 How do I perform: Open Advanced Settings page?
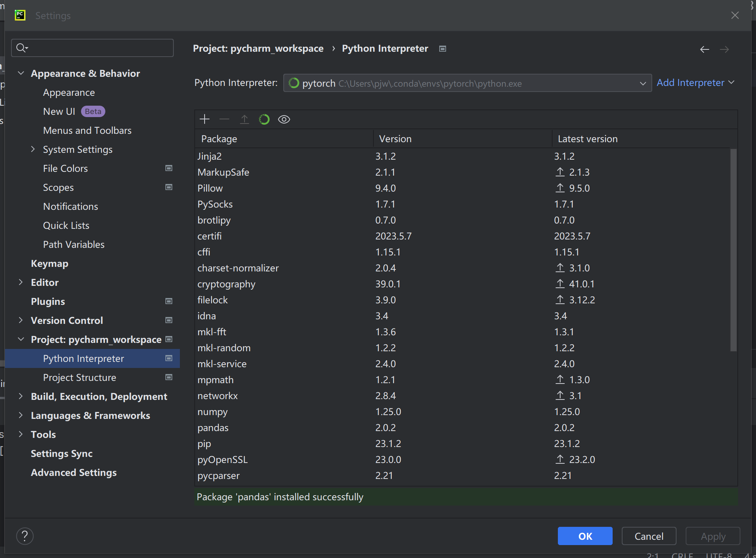tap(74, 472)
